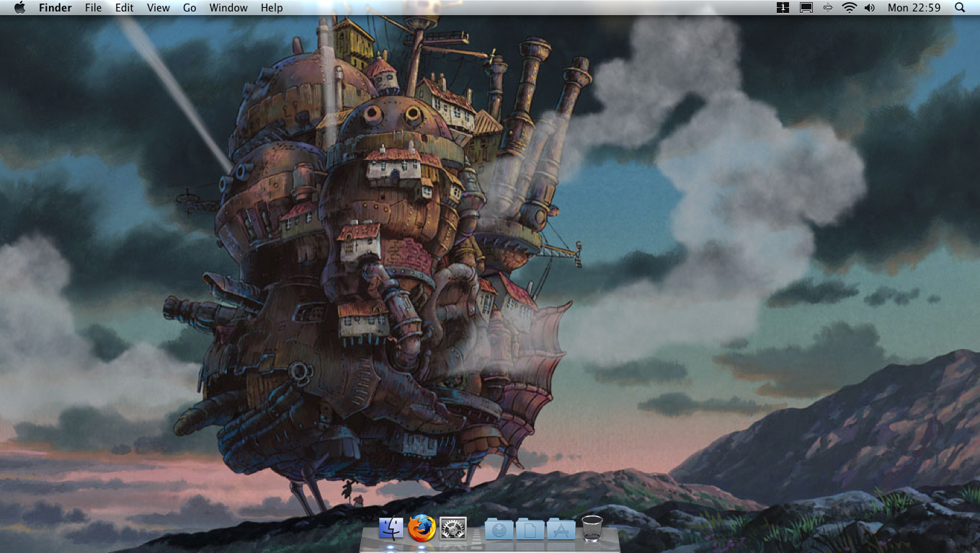
Task: Launch Firefox from the Dock
Action: coord(422,529)
